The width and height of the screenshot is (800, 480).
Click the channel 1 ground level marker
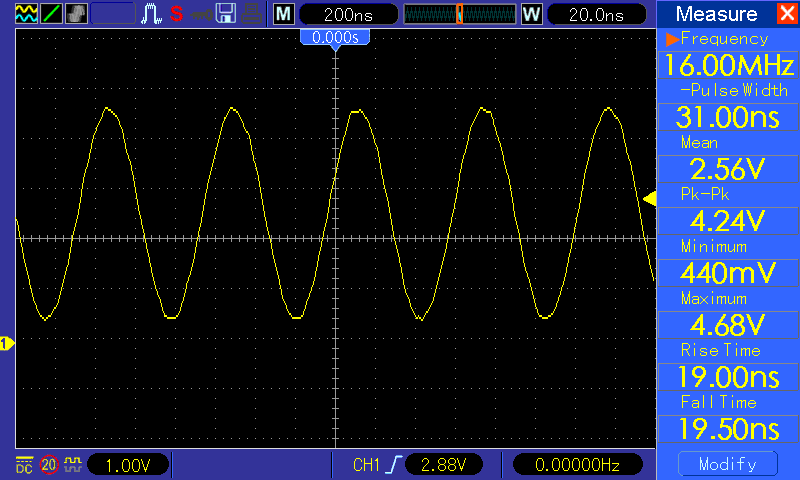[7, 344]
